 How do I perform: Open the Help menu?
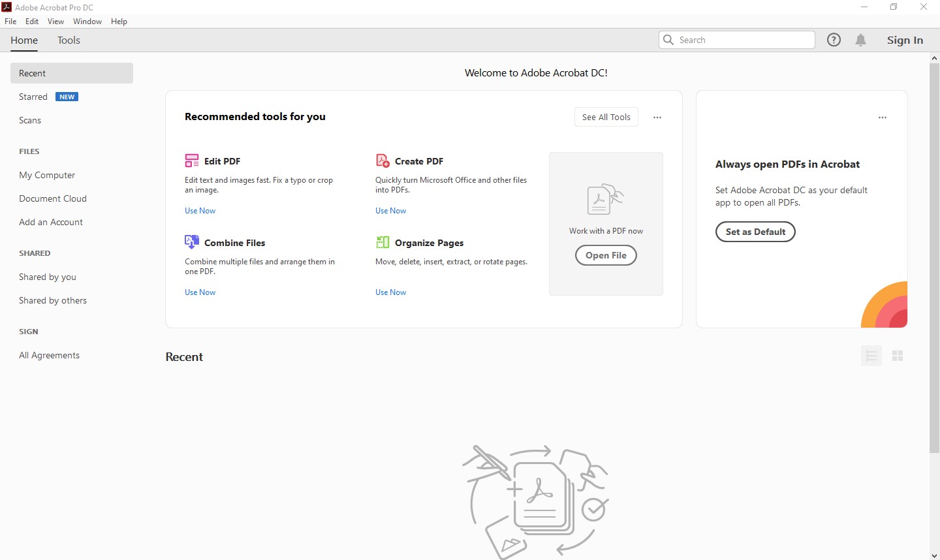[119, 22]
